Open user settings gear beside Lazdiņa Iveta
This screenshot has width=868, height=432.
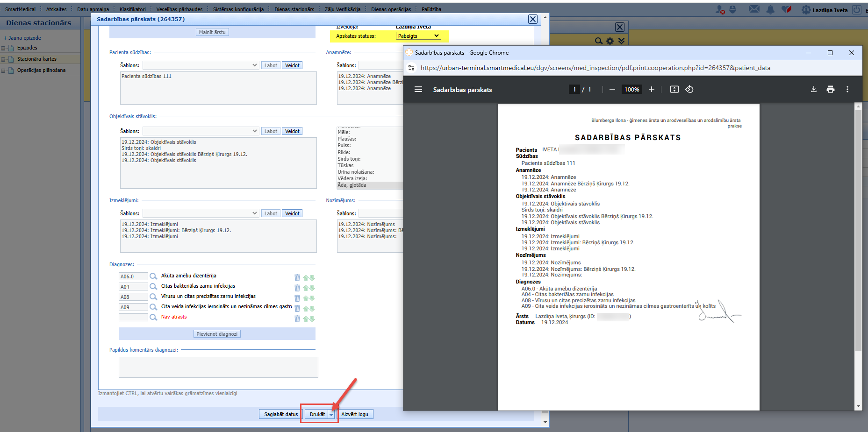[x=806, y=10]
